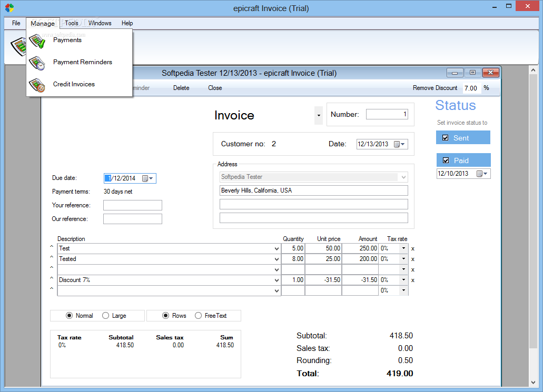The width and height of the screenshot is (543, 392).
Task: Select the Free Text radio button
Action: point(198,316)
